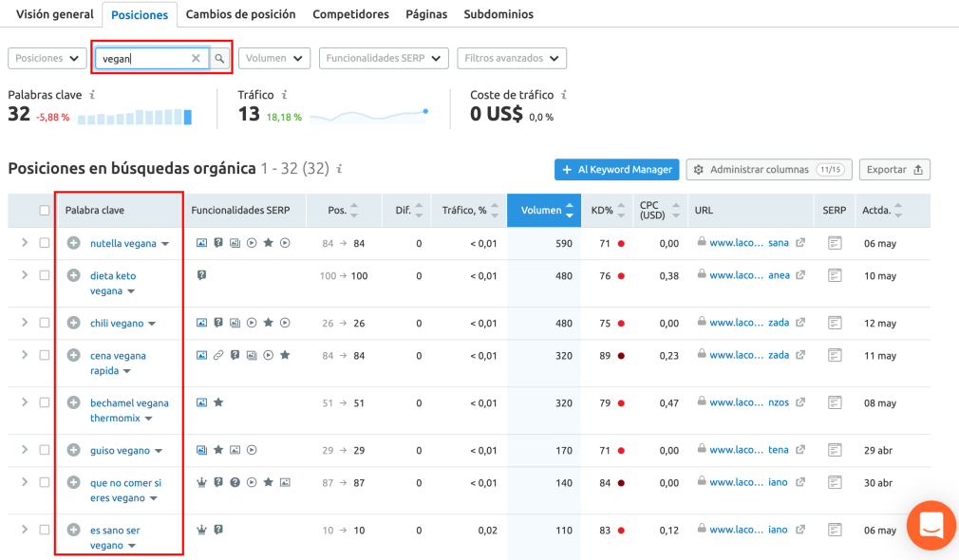
Task: Click Al Keyword Manager button
Action: coord(616,169)
